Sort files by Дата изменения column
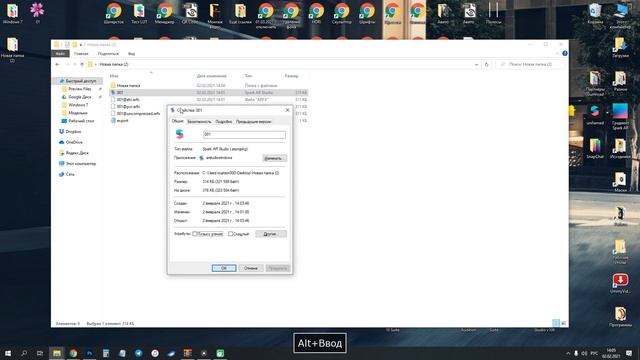Viewport: 640px width, 360px height. [x=211, y=76]
